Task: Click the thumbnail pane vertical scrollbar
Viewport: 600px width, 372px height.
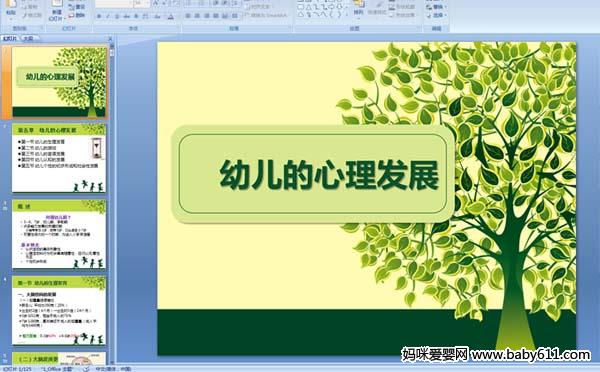Action: pos(112,203)
